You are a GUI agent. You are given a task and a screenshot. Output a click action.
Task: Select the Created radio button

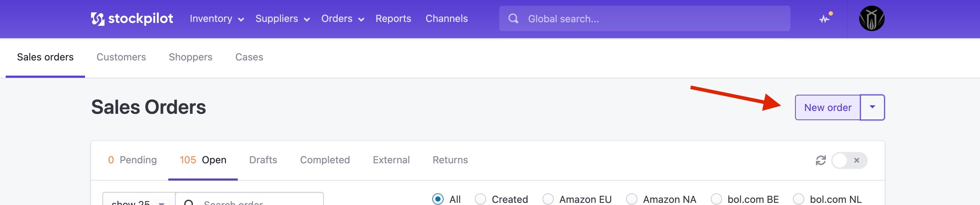480,199
